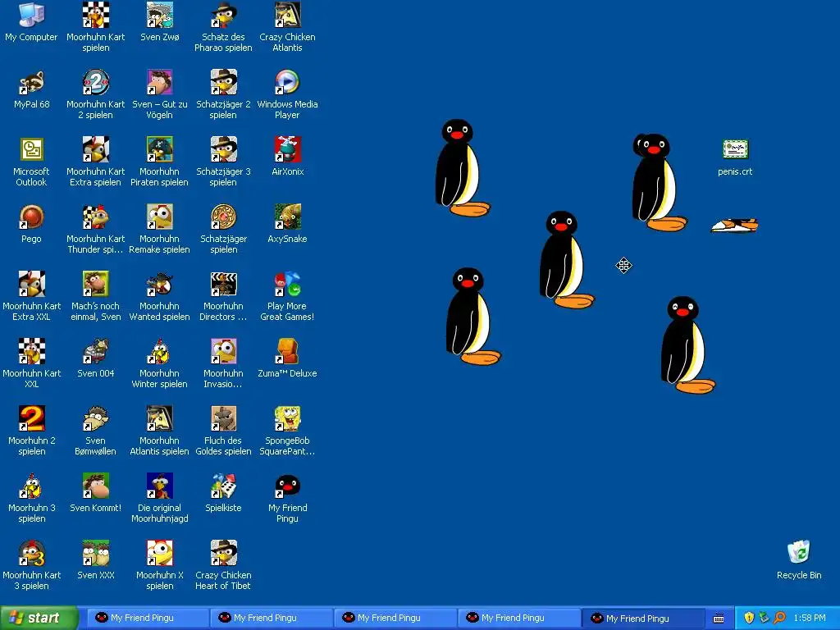Click the flat lying-down Pingu penguin

click(734, 226)
